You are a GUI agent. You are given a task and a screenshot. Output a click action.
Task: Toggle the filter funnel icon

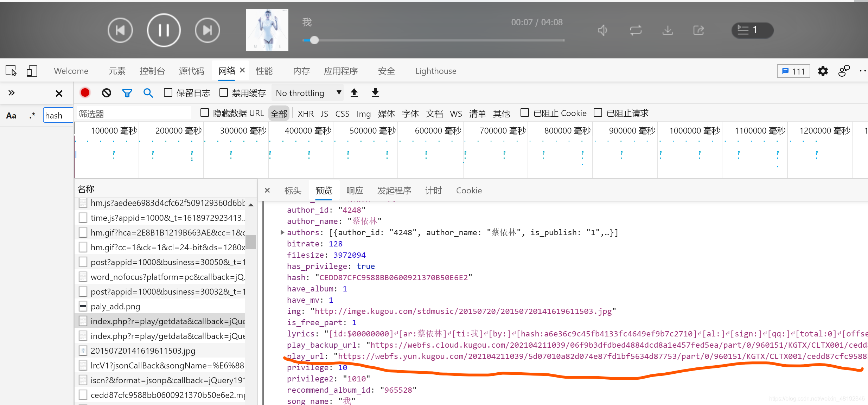[127, 93]
